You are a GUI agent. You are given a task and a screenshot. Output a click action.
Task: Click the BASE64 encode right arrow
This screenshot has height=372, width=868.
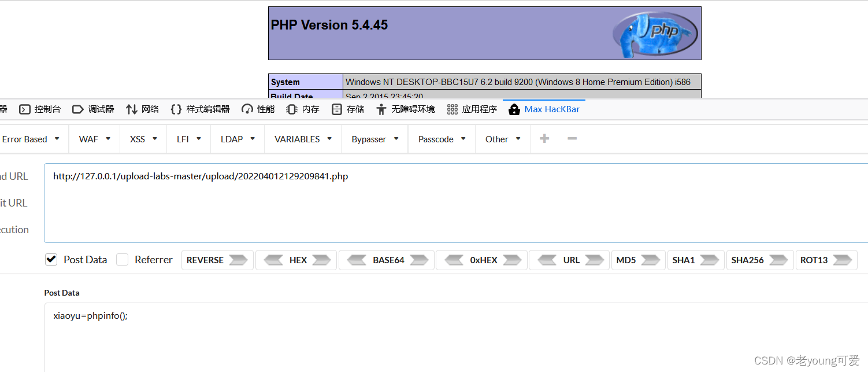click(x=418, y=260)
